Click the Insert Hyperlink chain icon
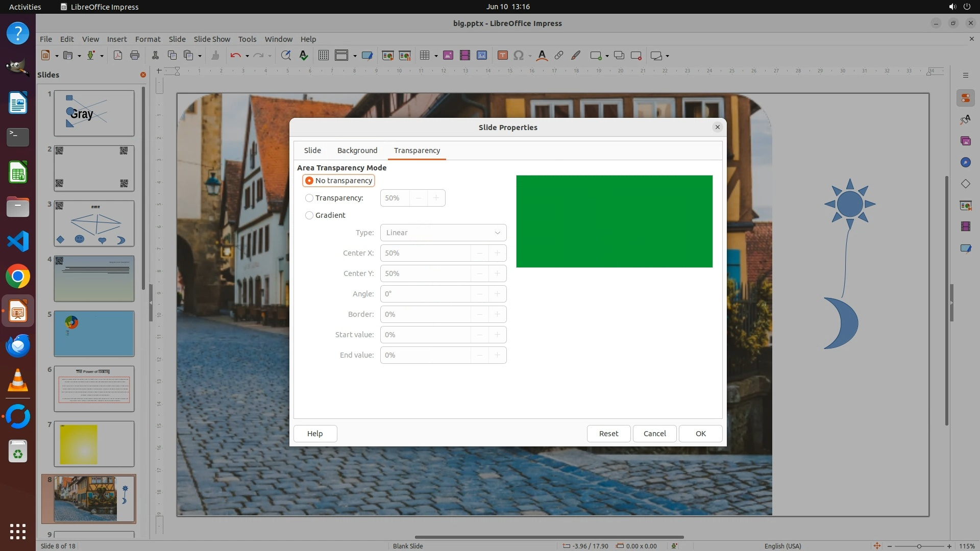The width and height of the screenshot is (980, 551). (559, 56)
